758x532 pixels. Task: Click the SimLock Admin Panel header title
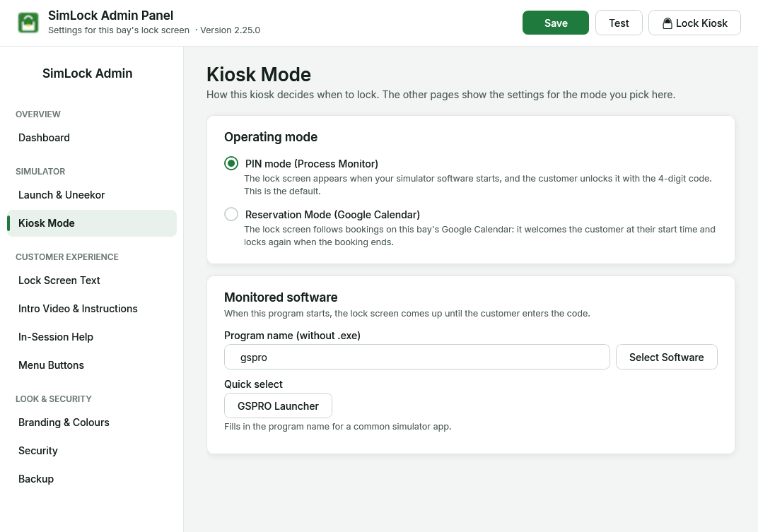111,16
